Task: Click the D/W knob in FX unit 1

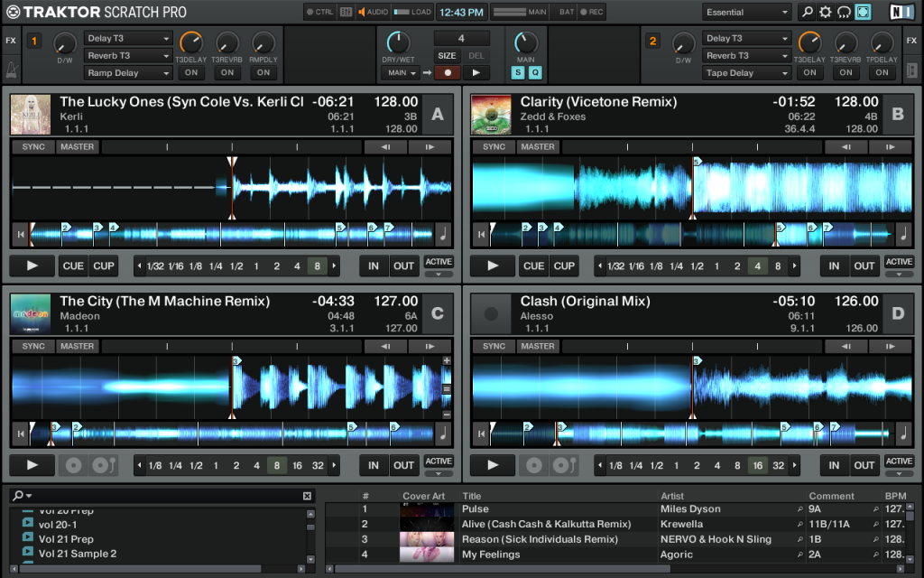Action: [x=65, y=43]
